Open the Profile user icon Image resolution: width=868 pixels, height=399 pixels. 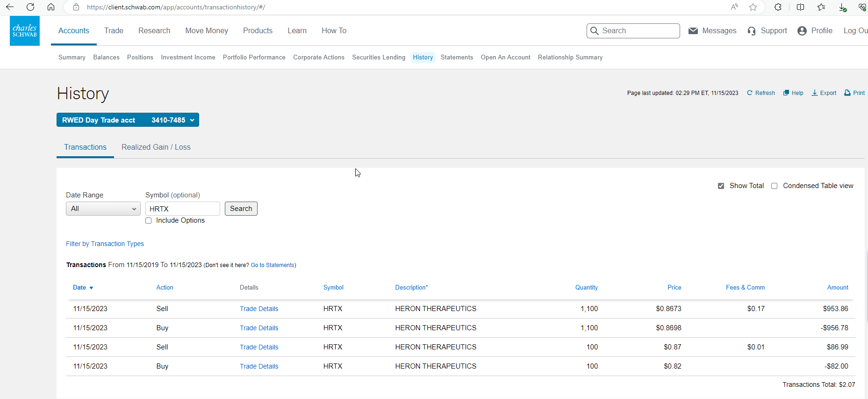pos(802,31)
